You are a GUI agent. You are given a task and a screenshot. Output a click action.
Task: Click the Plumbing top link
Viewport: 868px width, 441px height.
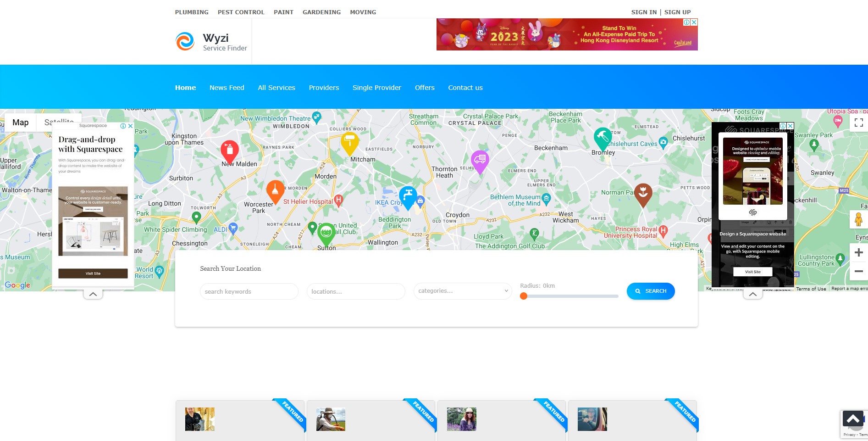[x=192, y=12]
